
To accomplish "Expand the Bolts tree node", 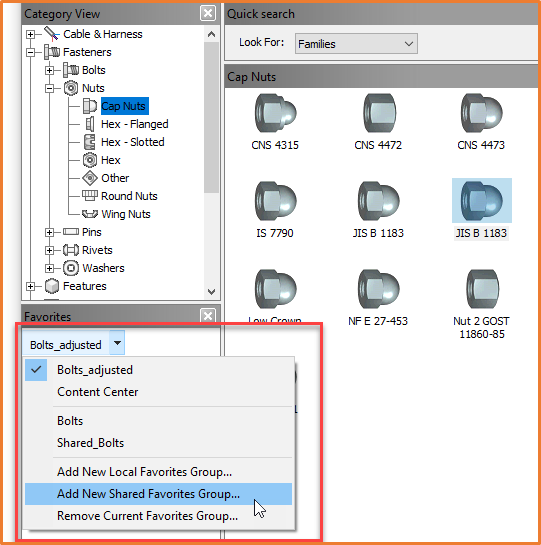I will (x=49, y=70).
